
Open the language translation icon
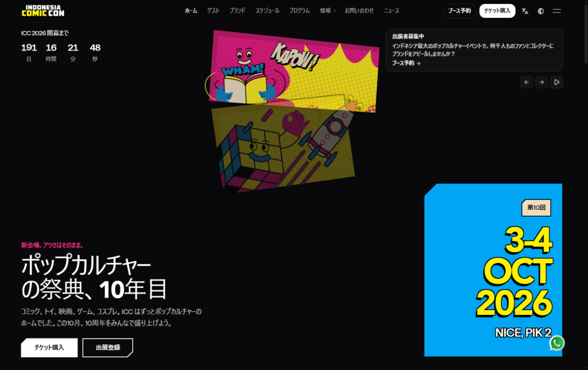(525, 11)
